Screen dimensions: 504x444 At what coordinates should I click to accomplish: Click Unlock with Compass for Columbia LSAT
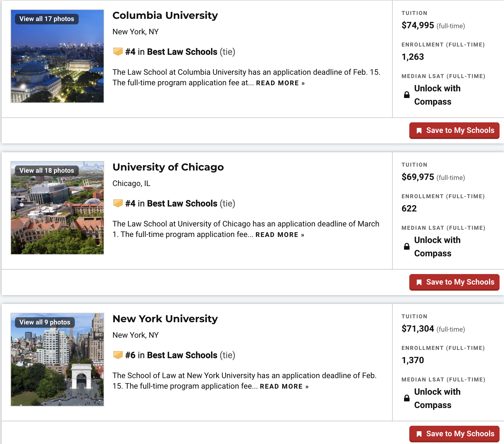click(437, 95)
